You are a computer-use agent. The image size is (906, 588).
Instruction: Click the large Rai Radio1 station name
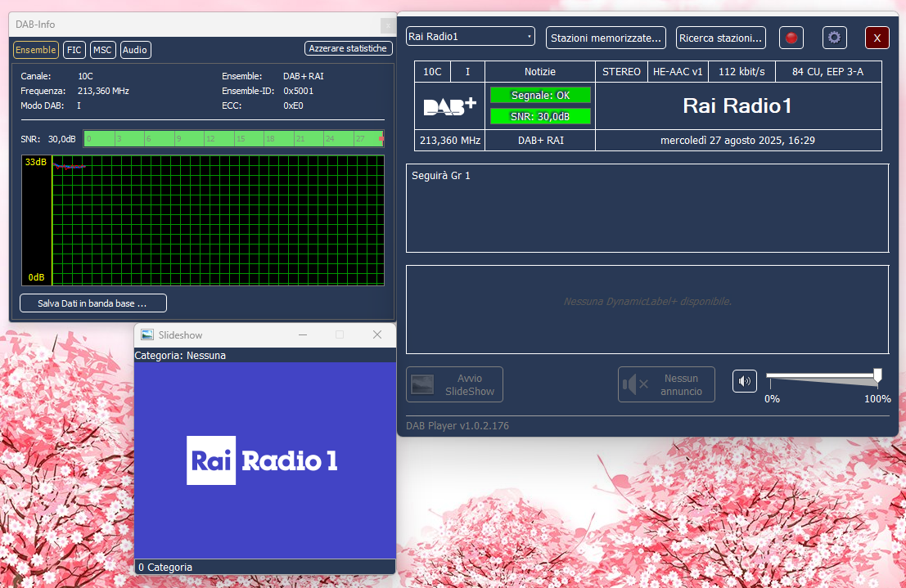pos(738,105)
